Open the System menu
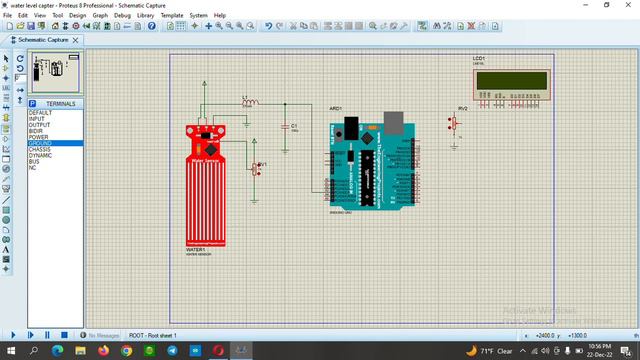This screenshot has height=360, width=640. click(x=198, y=16)
